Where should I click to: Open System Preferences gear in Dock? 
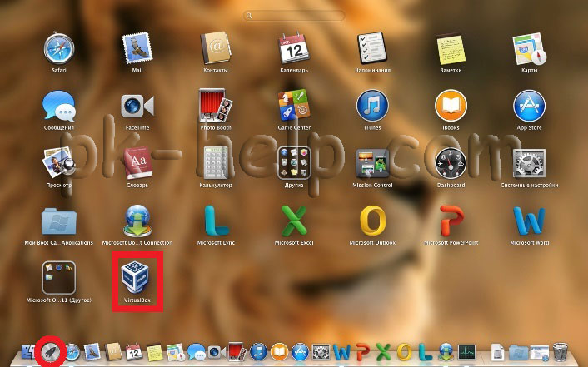click(x=321, y=352)
